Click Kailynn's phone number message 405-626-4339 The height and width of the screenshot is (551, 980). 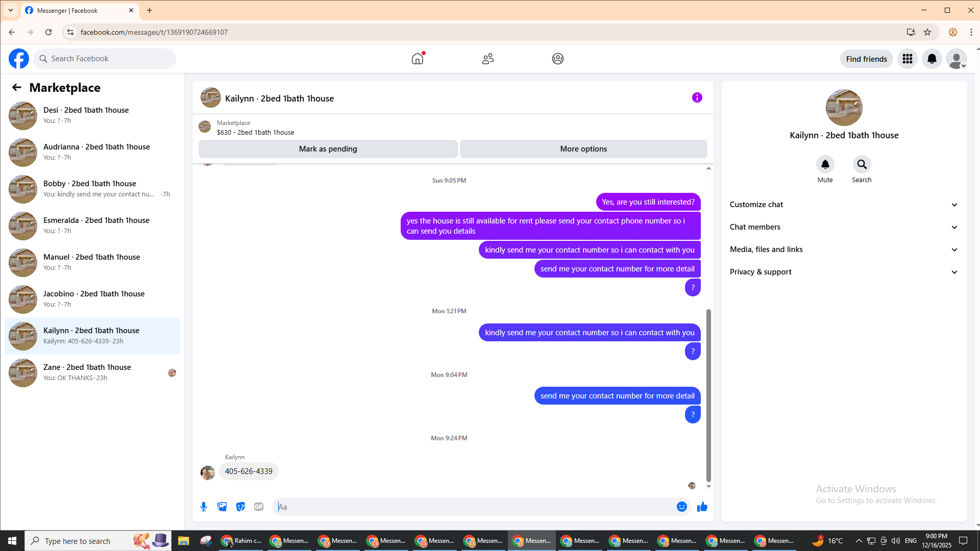[249, 471]
